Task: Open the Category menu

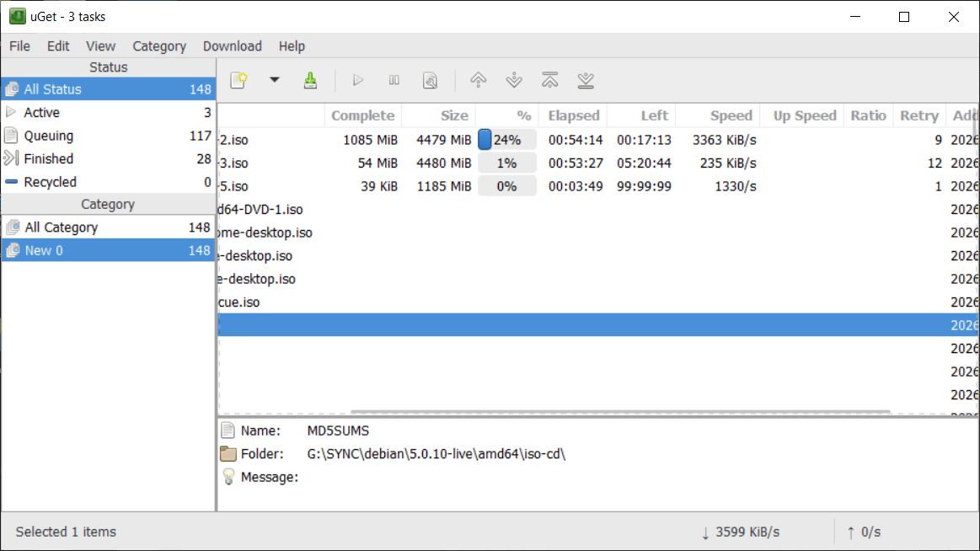Action: [159, 46]
